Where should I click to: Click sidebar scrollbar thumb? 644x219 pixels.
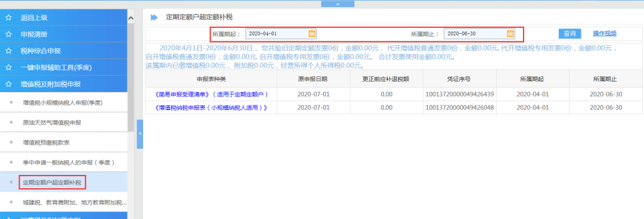click(x=131, y=78)
